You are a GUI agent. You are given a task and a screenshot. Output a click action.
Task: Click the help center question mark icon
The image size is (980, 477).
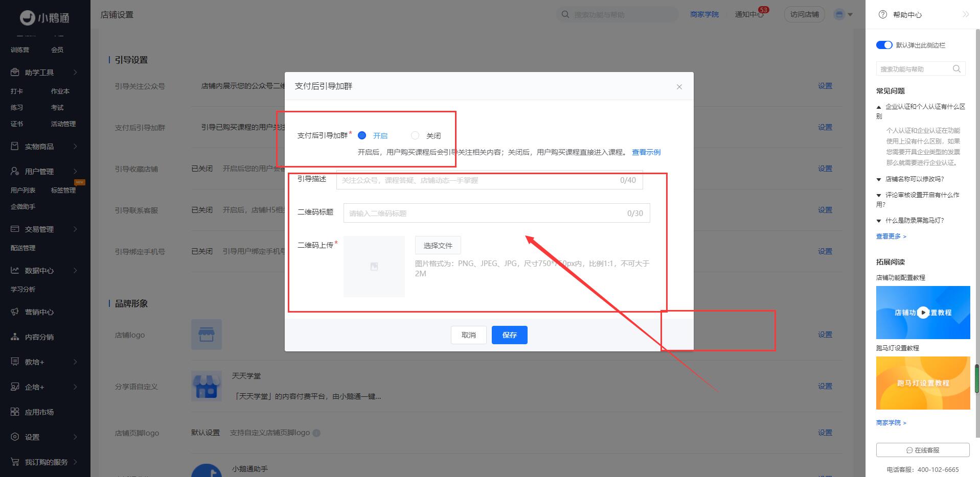[x=882, y=15]
